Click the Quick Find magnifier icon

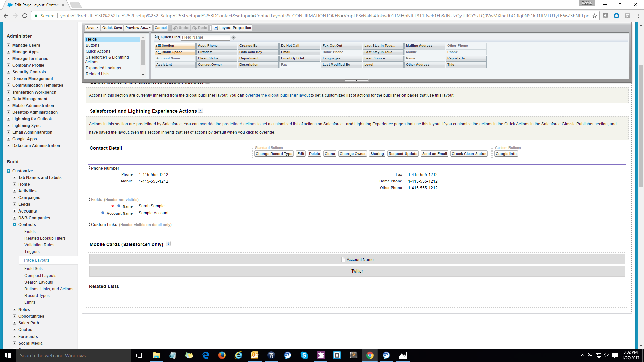point(157,37)
